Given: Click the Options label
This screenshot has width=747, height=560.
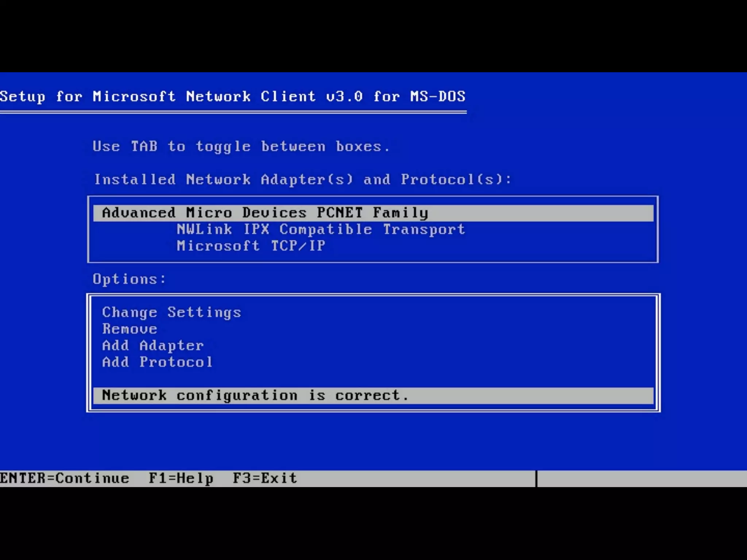Looking at the screenshot, I should 129,279.
